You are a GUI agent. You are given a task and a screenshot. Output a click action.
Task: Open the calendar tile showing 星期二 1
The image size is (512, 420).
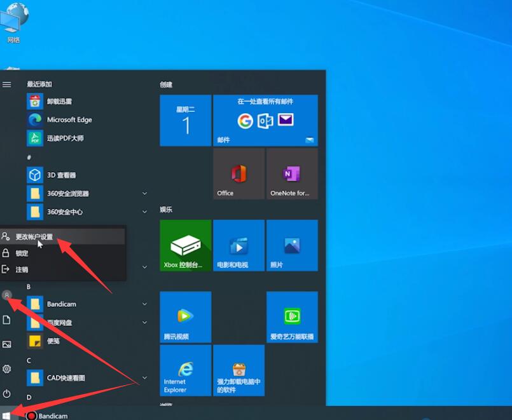[x=186, y=120]
